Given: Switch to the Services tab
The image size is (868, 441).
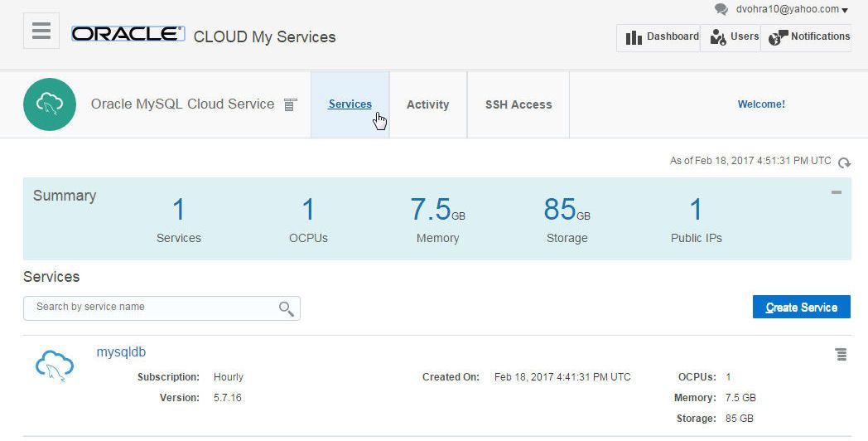Looking at the screenshot, I should click(x=350, y=104).
